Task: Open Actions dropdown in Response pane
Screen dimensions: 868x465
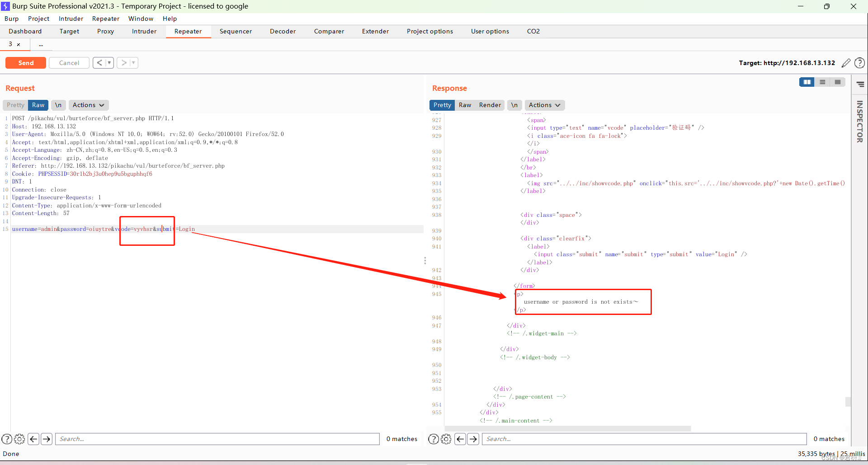Action: pos(545,105)
